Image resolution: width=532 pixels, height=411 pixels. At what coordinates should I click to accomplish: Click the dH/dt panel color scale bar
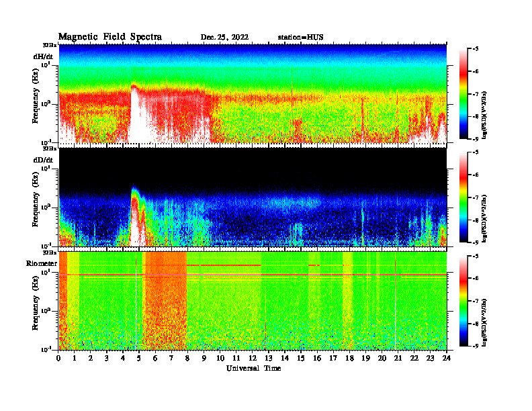click(463, 94)
